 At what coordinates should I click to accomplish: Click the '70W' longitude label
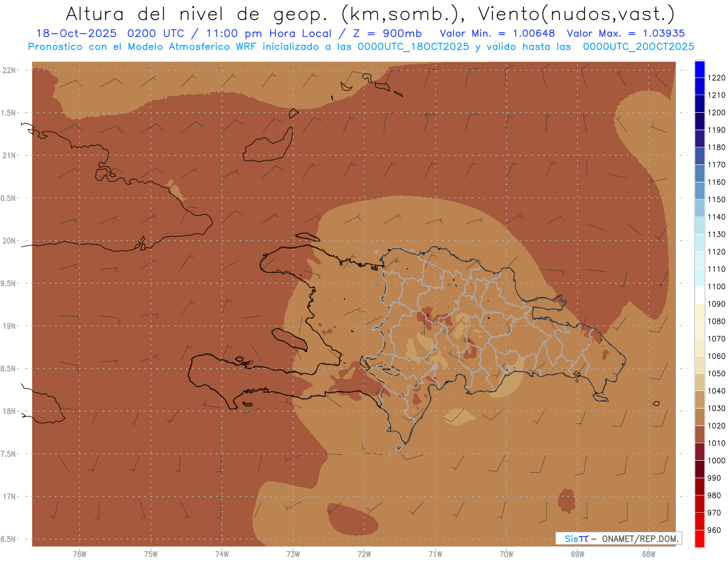pos(506,554)
